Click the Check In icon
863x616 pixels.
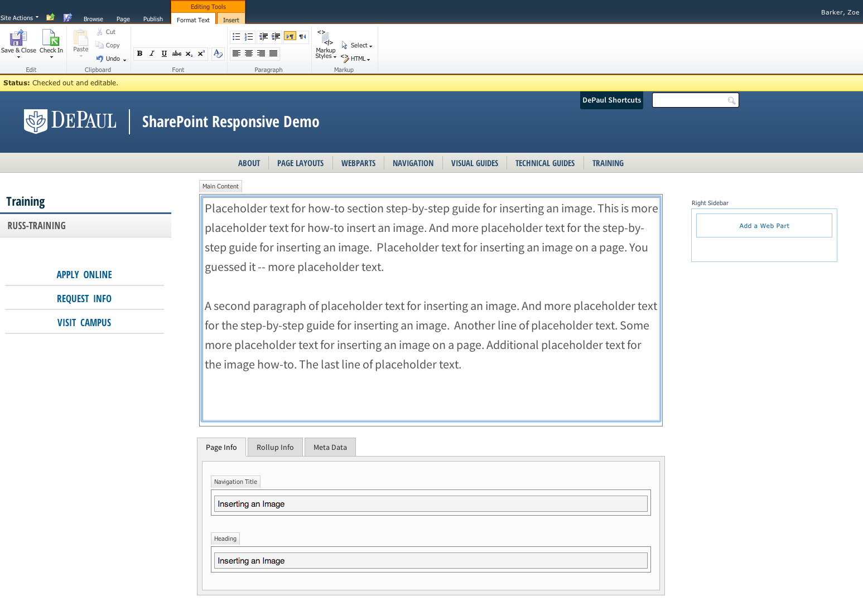(x=51, y=38)
